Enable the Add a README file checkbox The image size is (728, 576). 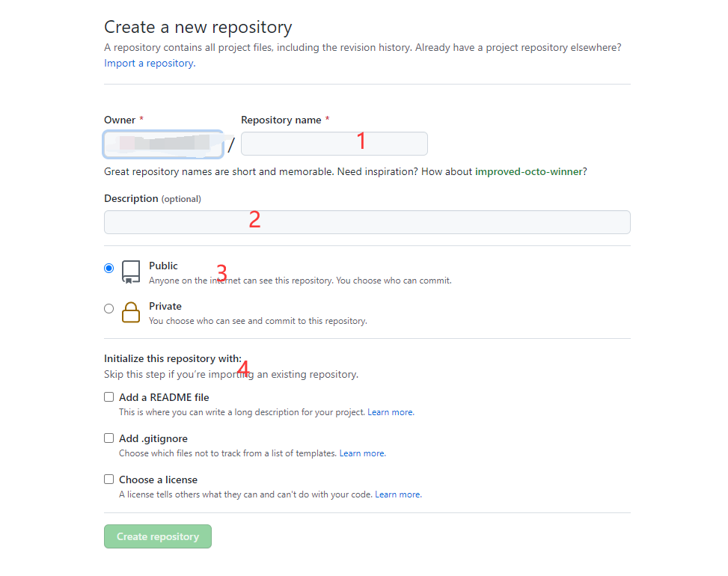pyautogui.click(x=108, y=396)
